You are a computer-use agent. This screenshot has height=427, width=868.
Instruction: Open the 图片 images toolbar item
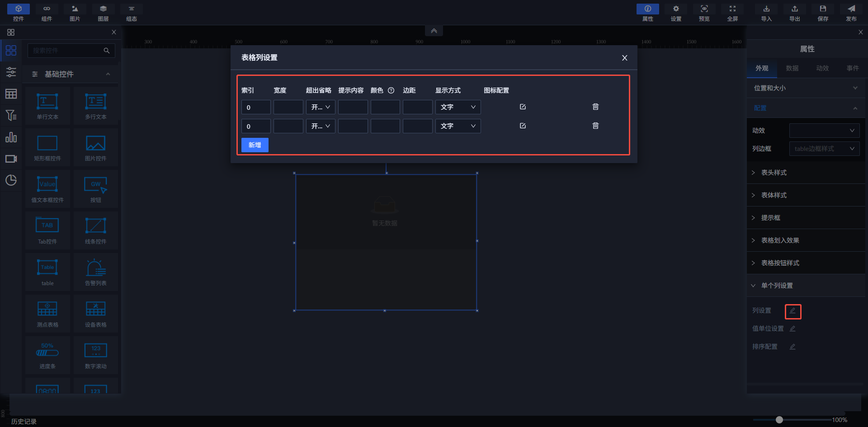pos(75,13)
